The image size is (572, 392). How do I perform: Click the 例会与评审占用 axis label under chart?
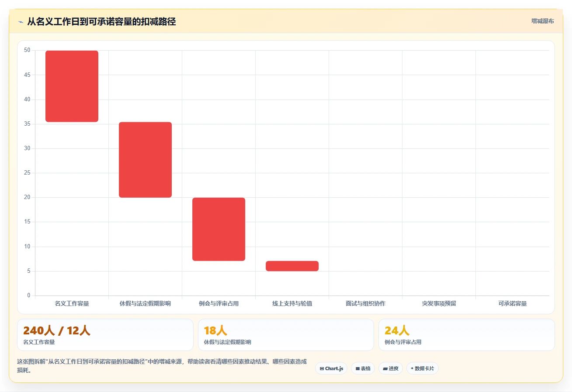point(219,303)
